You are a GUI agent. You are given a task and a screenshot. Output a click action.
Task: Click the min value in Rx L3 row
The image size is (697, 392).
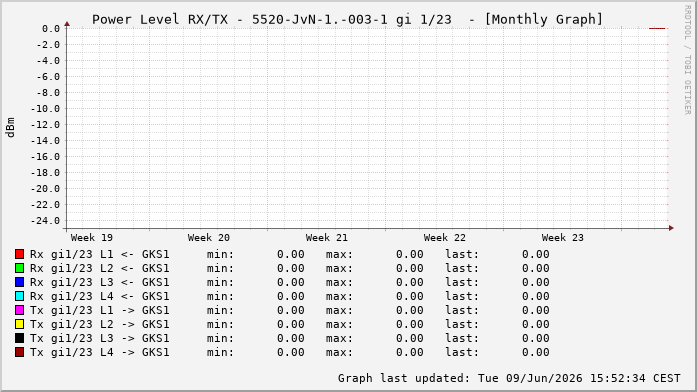291,282
